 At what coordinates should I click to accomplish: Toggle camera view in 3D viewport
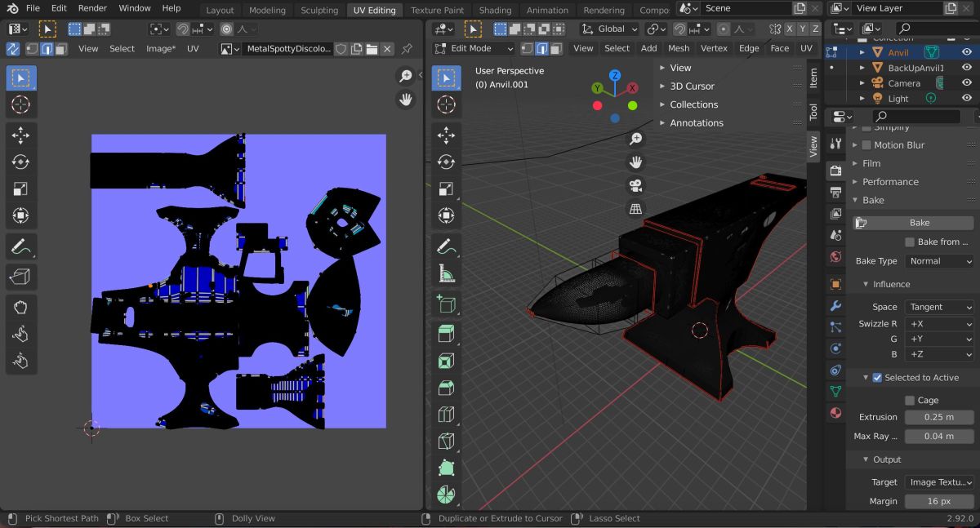click(636, 185)
